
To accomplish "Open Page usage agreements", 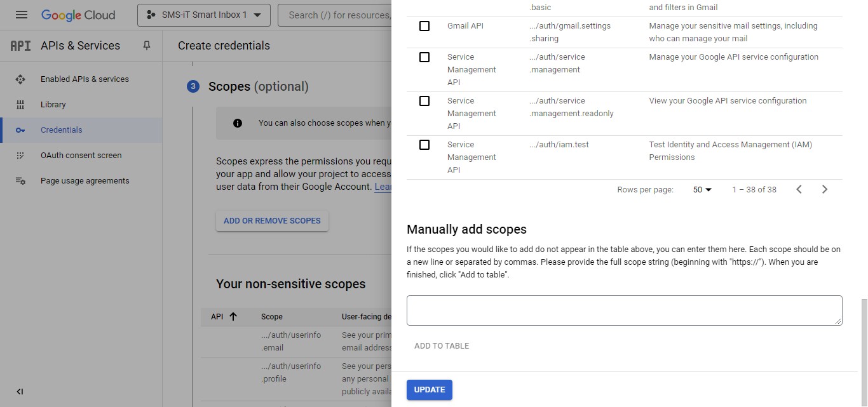I will click(85, 181).
